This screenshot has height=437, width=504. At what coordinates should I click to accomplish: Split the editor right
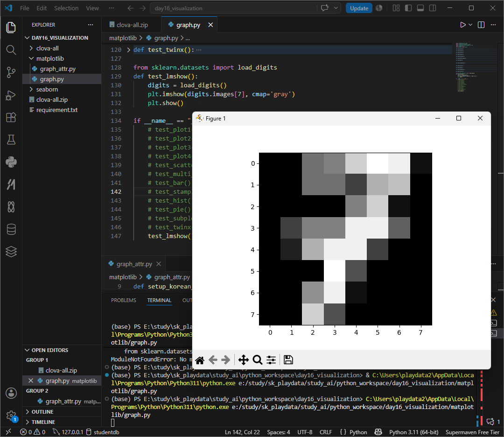pyautogui.click(x=481, y=25)
